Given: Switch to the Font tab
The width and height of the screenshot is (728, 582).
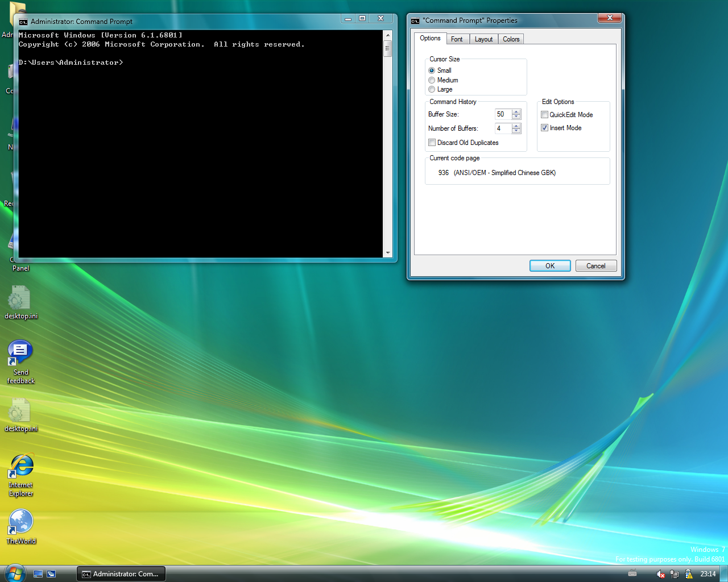Looking at the screenshot, I should click(457, 39).
